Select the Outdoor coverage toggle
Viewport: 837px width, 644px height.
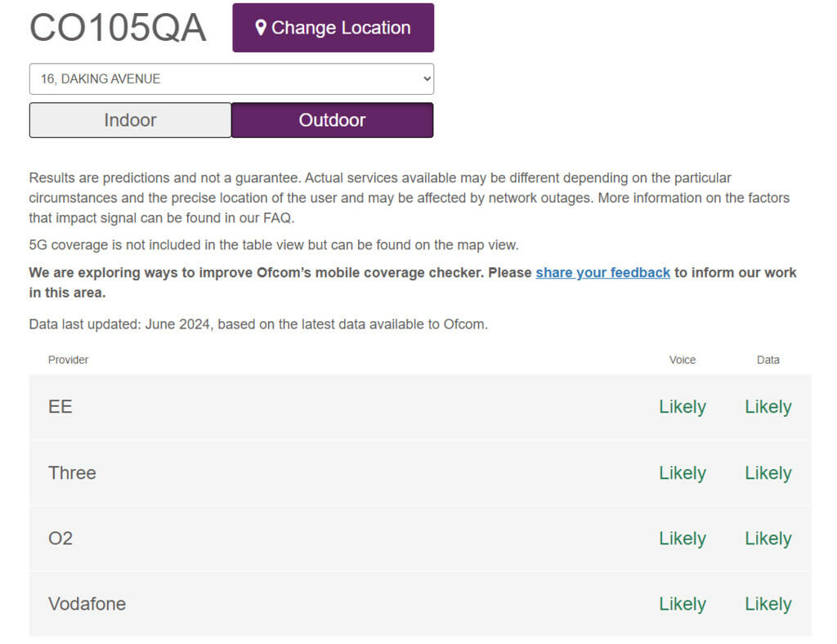point(332,120)
